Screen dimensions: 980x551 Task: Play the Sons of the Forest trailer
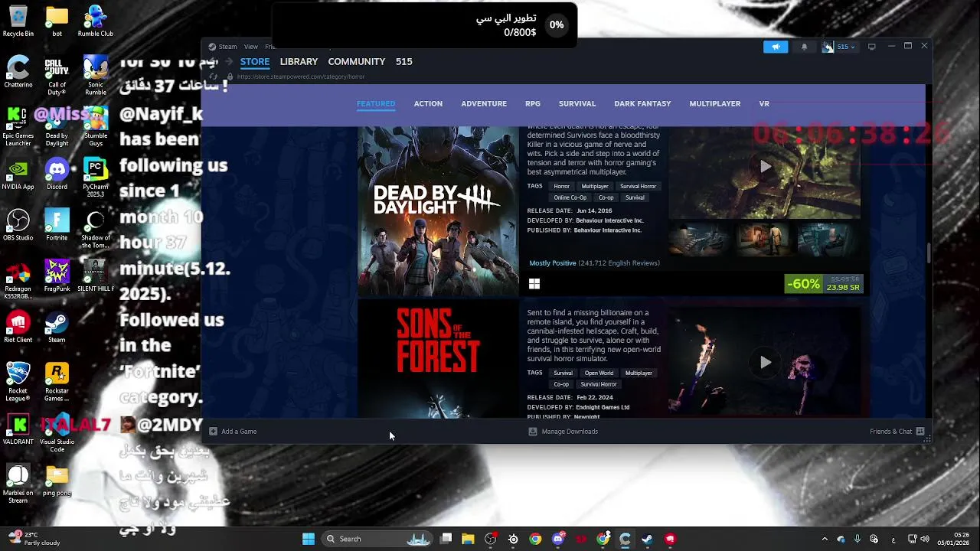(765, 363)
